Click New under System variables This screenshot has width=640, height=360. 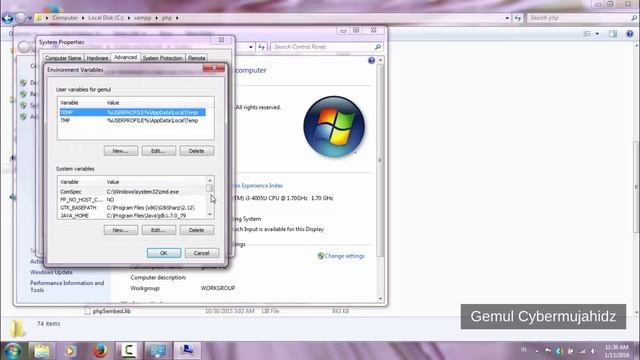[121, 230]
